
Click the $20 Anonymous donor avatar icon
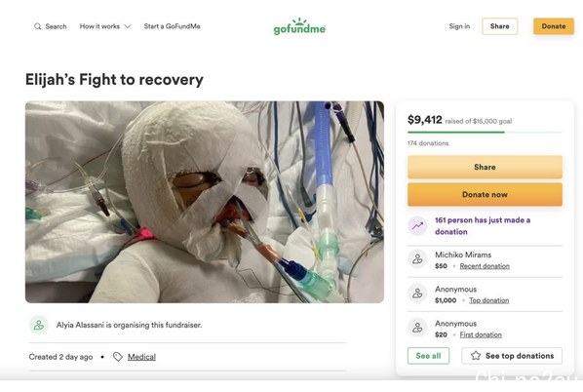[417, 328]
